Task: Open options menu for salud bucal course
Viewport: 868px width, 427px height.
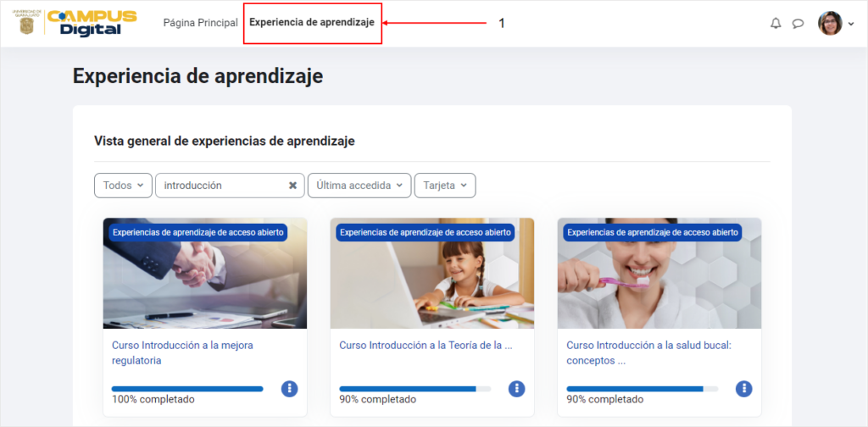Action: 744,389
